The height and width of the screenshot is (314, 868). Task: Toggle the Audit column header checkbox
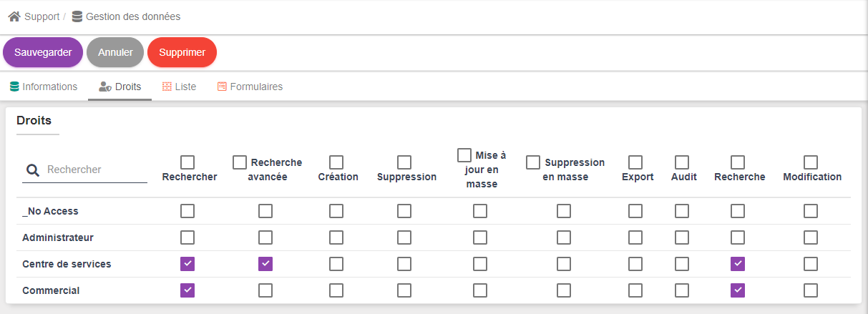coord(682,162)
